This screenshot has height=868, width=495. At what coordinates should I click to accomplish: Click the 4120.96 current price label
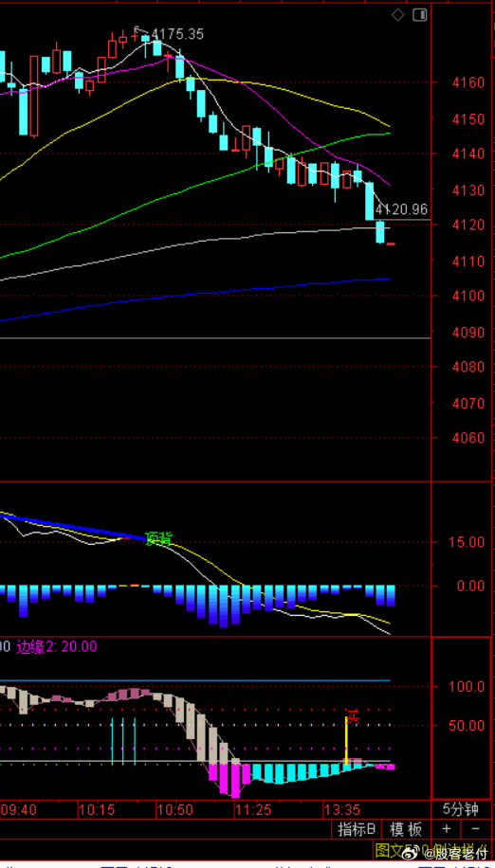(401, 209)
